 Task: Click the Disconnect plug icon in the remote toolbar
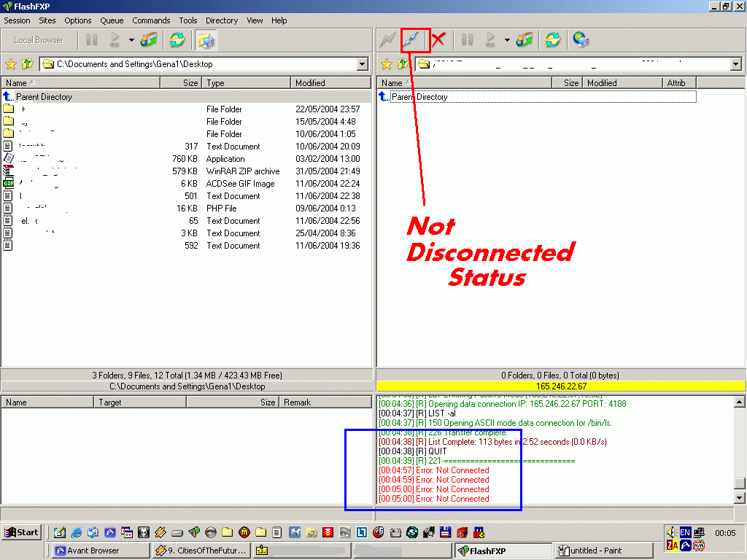click(413, 39)
